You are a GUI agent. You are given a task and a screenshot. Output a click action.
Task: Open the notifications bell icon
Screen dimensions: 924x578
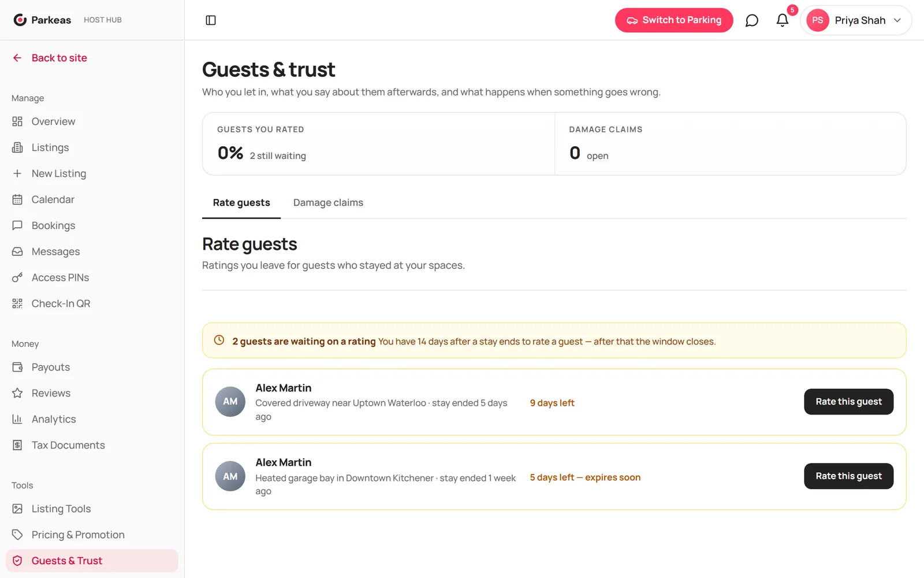[783, 20]
